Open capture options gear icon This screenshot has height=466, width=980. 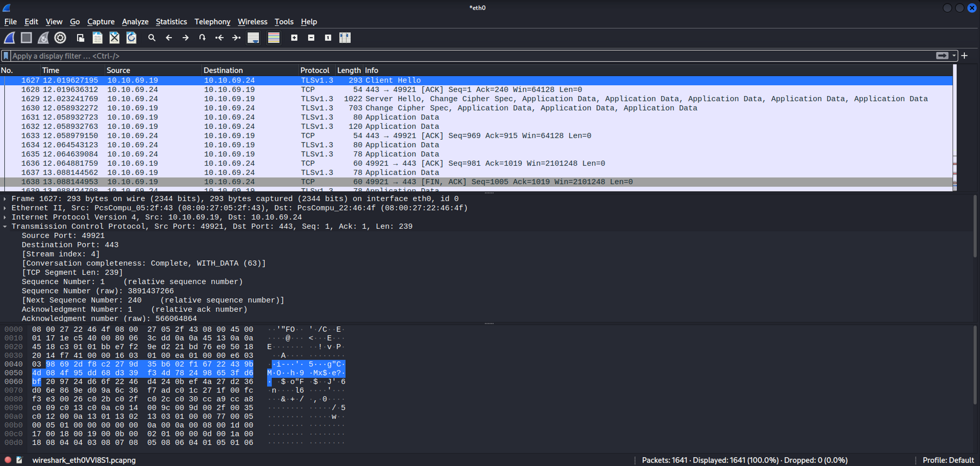click(60, 38)
